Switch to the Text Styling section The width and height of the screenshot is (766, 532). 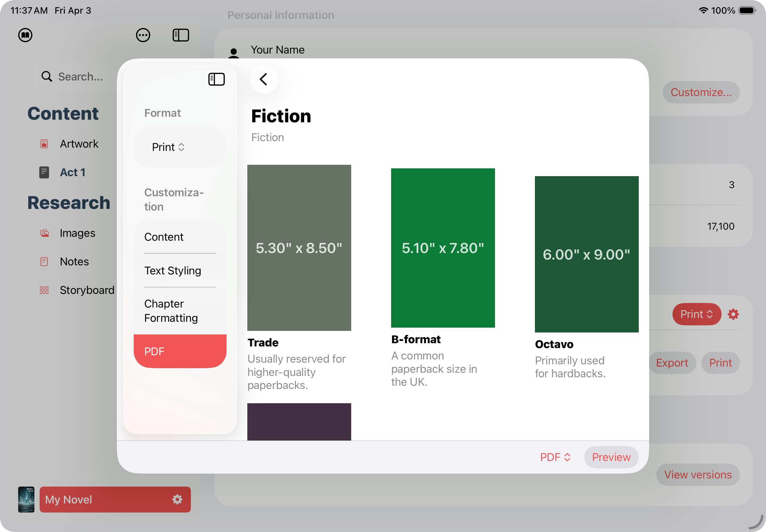pos(172,271)
